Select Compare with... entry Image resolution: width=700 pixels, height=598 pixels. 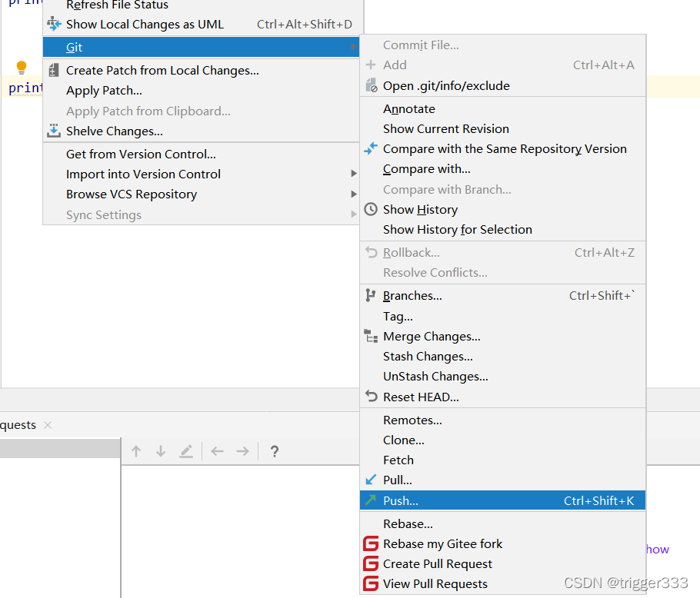pyautogui.click(x=502, y=169)
